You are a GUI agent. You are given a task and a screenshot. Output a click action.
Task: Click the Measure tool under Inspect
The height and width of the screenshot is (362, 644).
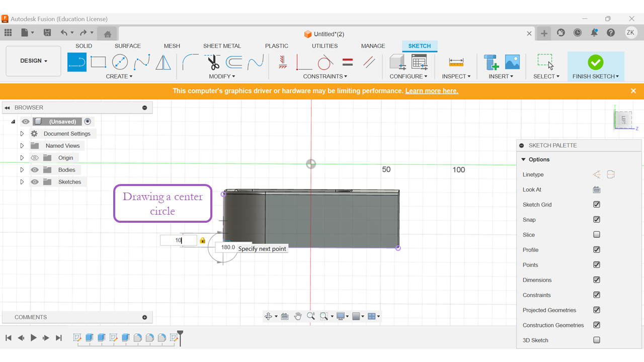(x=456, y=62)
